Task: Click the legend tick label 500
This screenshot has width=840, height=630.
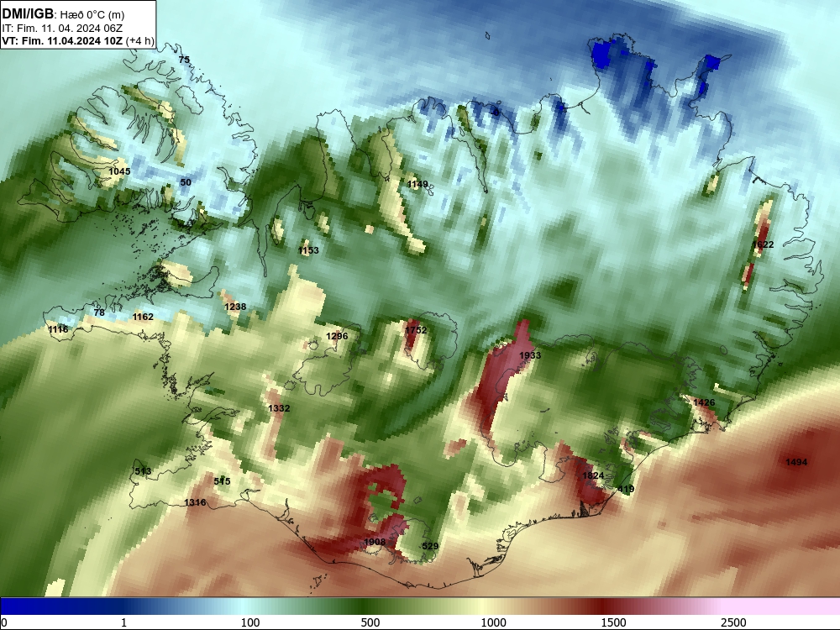Action: (x=370, y=622)
